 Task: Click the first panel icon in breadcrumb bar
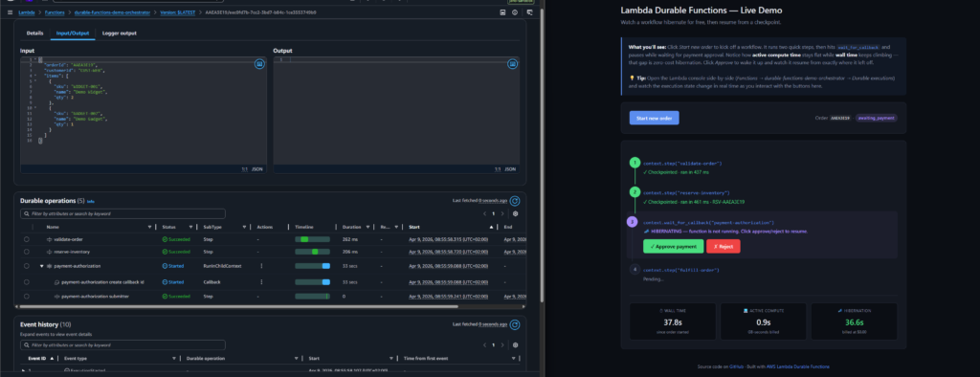[502, 11]
